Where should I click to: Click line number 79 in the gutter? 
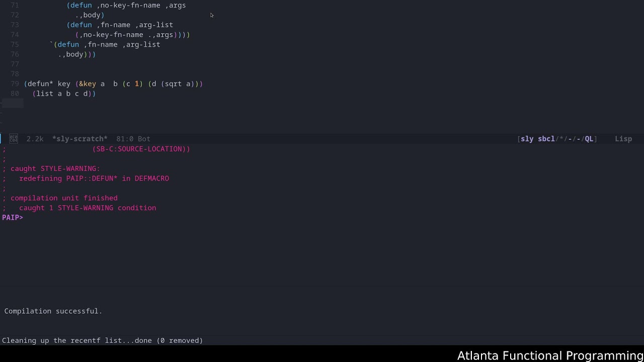(15, 84)
